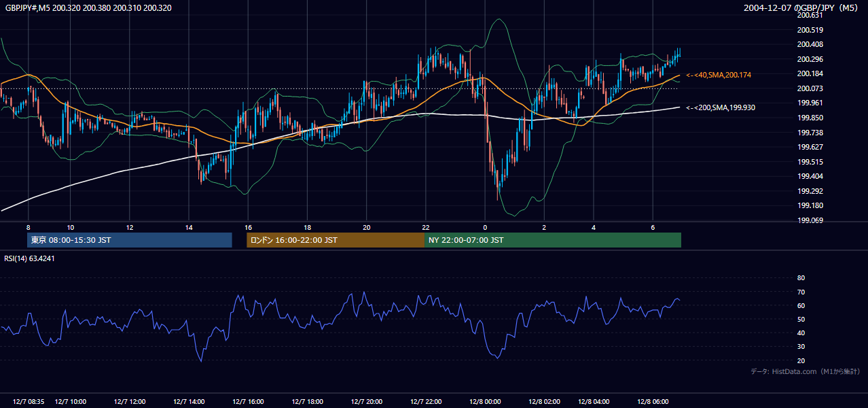Click the 12/7 18:00 time label
The height and width of the screenshot is (408, 868).
(307, 401)
